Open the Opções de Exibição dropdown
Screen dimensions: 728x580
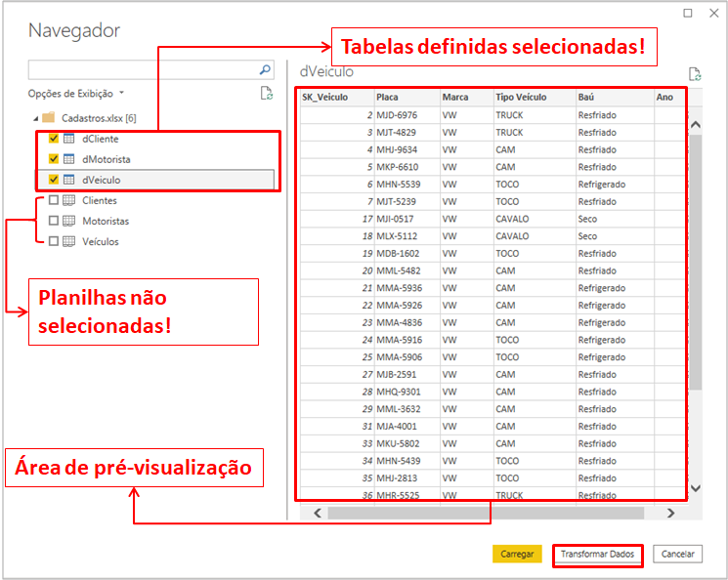76,94
